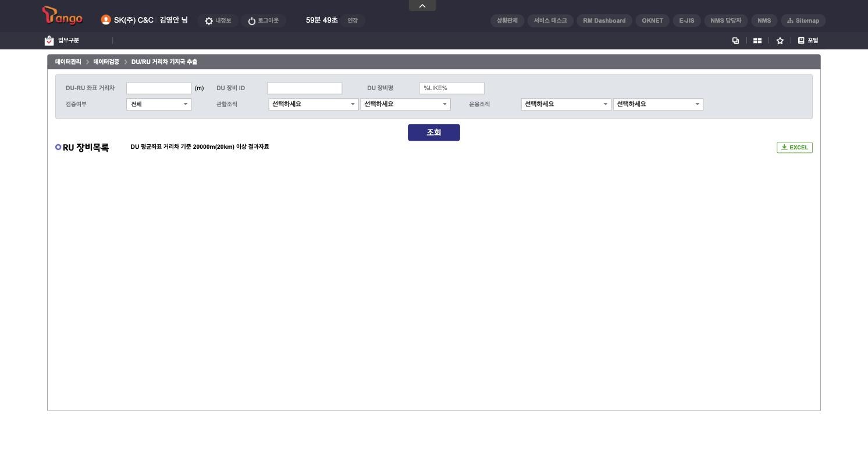Screen dimensions: 868x472
Task: Click the session timer 59분 49초
Action: click(322, 20)
